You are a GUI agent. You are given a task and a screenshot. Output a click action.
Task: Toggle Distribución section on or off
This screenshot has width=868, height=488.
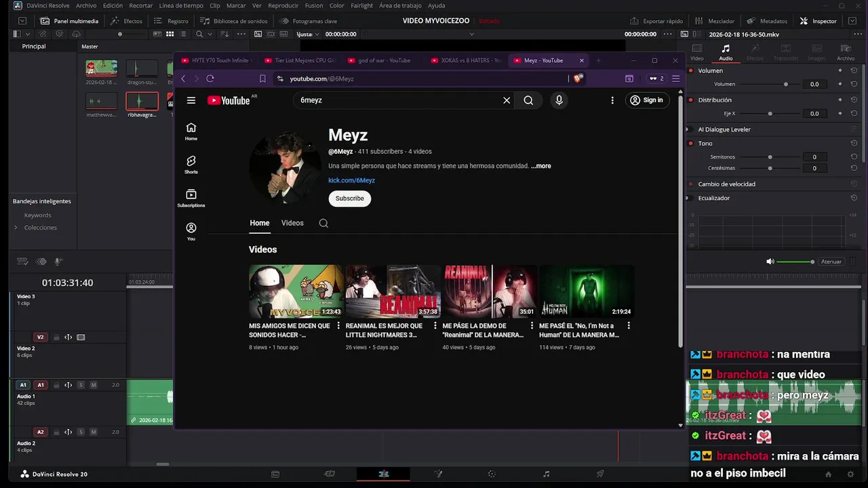(x=691, y=100)
